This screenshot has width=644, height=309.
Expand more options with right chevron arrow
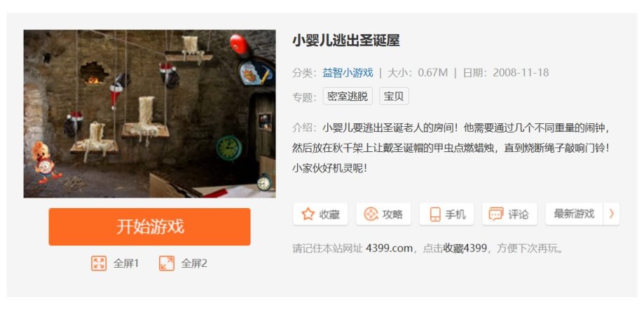(612, 214)
